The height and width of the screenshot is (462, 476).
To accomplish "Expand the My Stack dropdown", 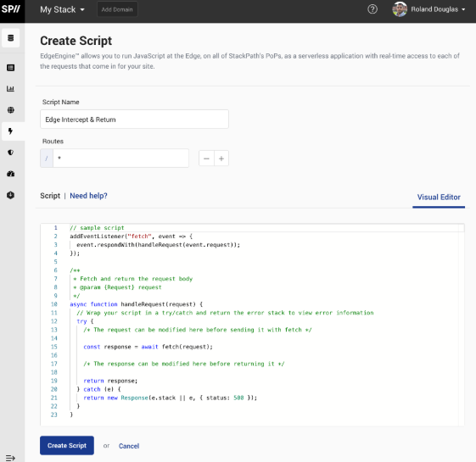I will pos(62,9).
